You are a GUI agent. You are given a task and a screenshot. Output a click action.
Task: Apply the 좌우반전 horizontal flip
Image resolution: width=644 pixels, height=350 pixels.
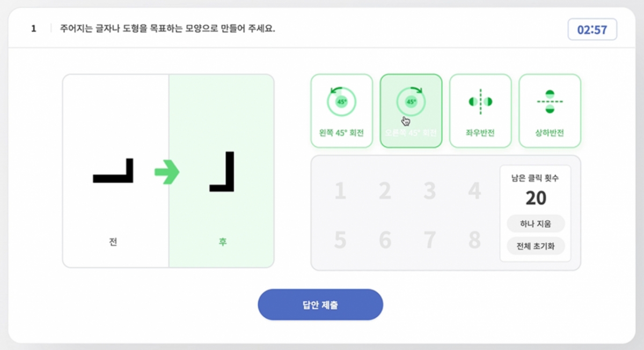[x=480, y=110]
